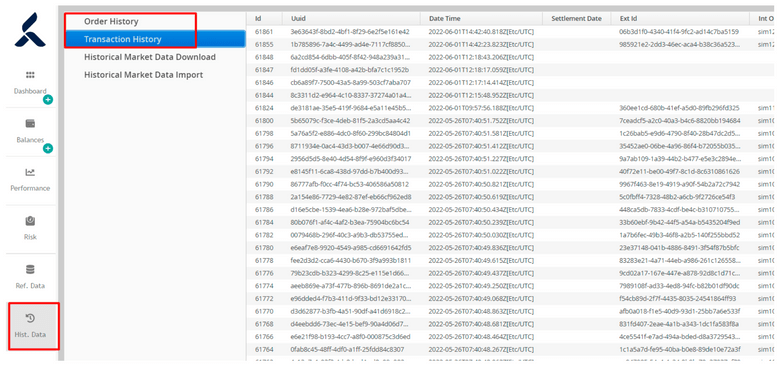Sort by the Date Time column header
779x367 pixels.
[x=482, y=18]
